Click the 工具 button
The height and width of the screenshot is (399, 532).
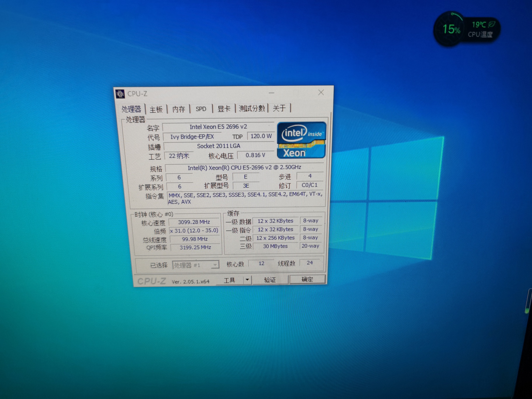pyautogui.click(x=230, y=280)
